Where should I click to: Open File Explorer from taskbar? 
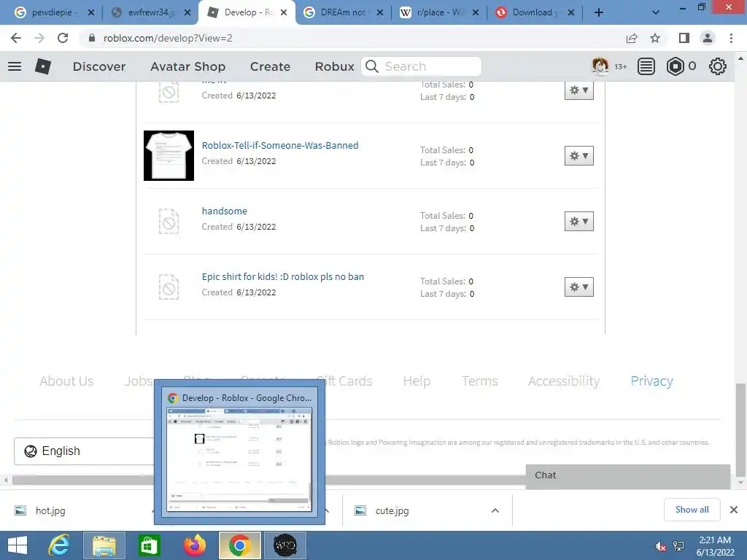tap(104, 545)
